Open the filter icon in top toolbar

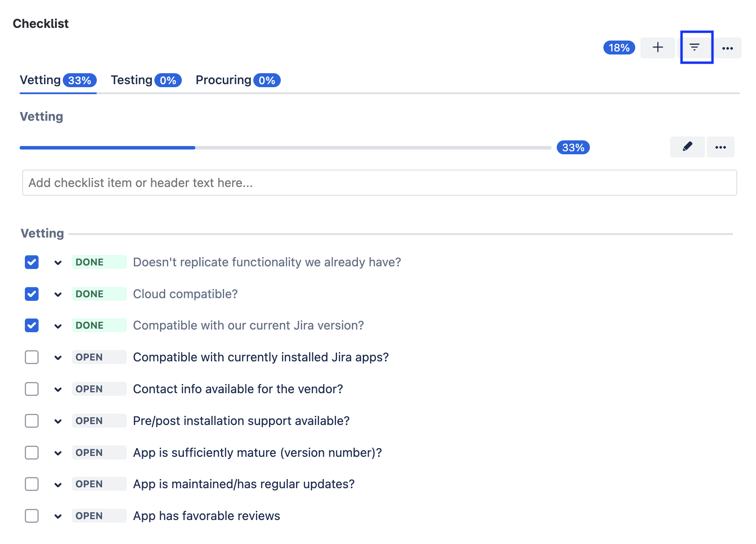(x=695, y=47)
